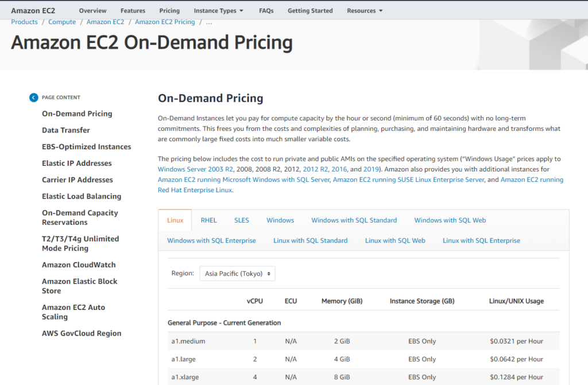
Task: Open the Linux with SQL Enterprise tab
Action: pyautogui.click(x=482, y=240)
